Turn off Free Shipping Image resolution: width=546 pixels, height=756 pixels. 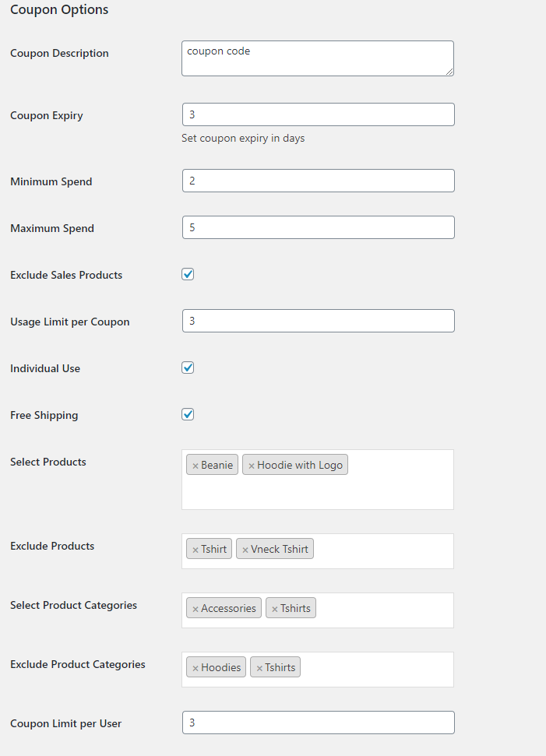point(187,414)
